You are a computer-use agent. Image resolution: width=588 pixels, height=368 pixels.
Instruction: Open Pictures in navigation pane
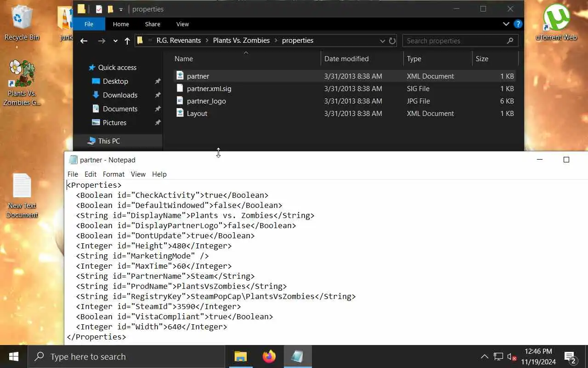[114, 122]
